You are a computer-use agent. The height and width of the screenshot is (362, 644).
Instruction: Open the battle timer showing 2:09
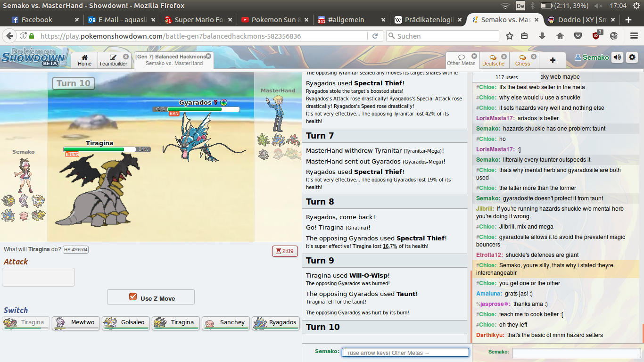point(285,251)
